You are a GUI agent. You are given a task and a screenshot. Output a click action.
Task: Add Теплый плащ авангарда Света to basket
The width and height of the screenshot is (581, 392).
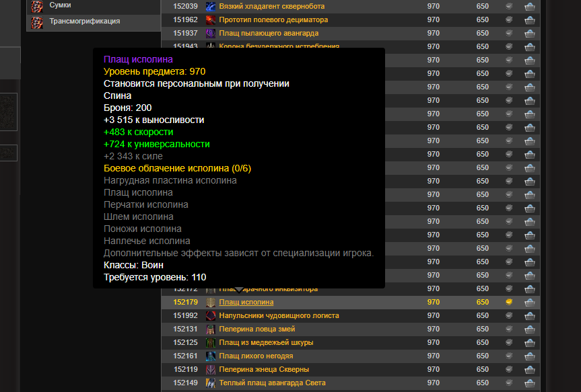coord(529,383)
